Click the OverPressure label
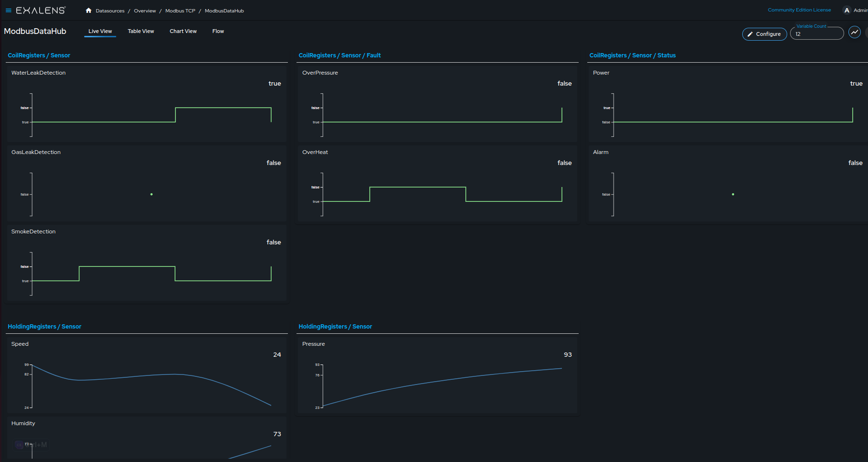The height and width of the screenshot is (462, 868). [320, 73]
